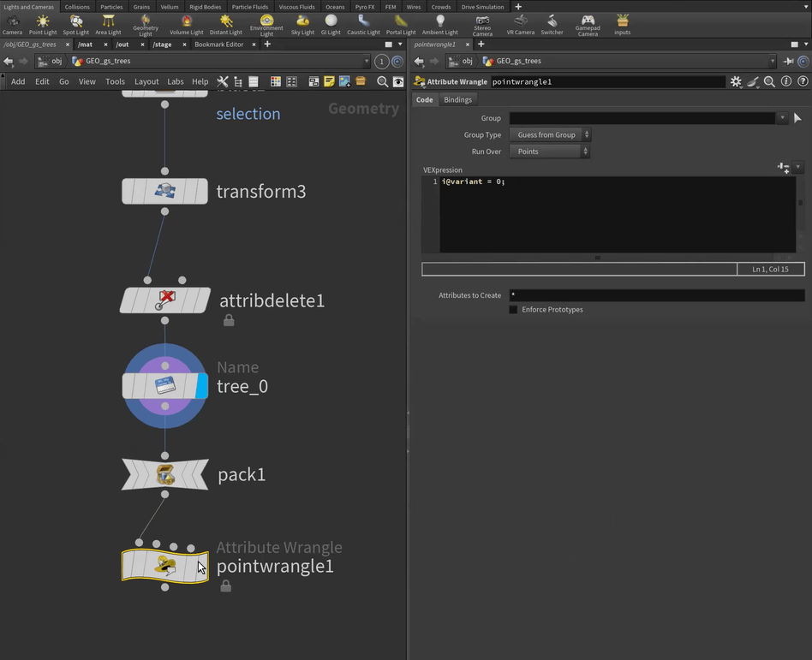Select the pack1 node
The width and height of the screenshot is (812, 660).
[x=165, y=474]
